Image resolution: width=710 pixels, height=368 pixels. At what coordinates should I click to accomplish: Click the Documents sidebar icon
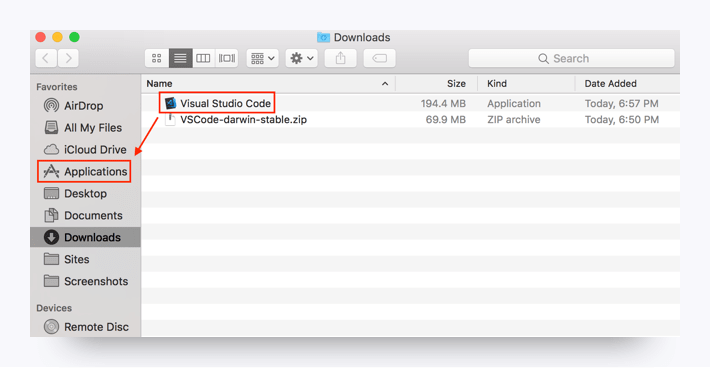(51, 215)
